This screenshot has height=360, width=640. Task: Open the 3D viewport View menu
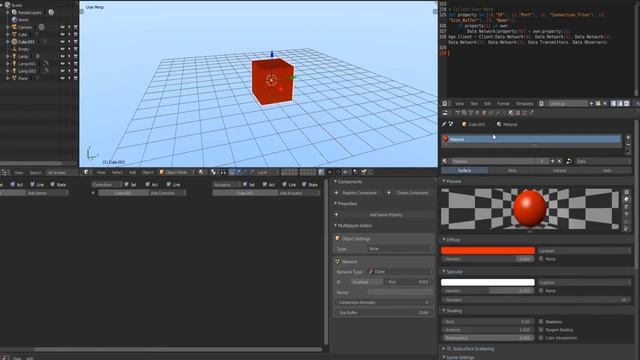pyautogui.click(x=101, y=172)
